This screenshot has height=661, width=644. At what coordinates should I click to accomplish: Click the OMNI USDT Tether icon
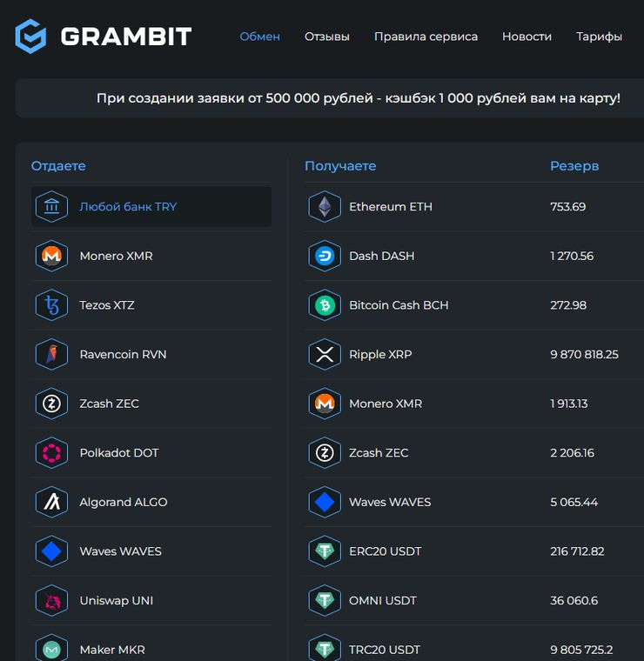pos(325,600)
